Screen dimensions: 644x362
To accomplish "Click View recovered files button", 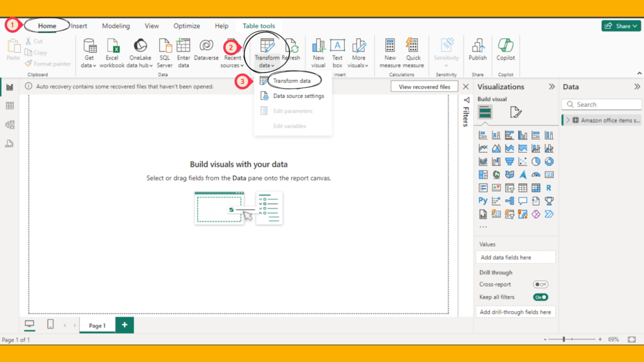I will point(425,87).
